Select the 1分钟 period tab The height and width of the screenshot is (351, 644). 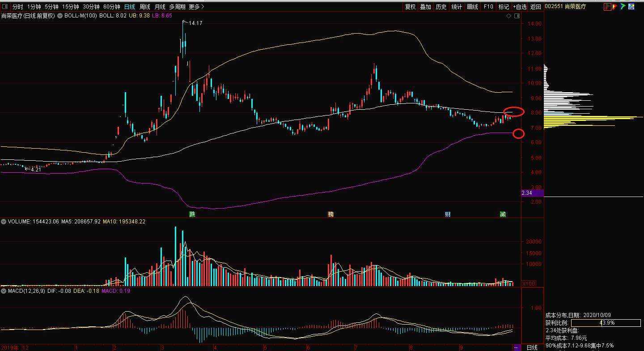(x=34, y=7)
